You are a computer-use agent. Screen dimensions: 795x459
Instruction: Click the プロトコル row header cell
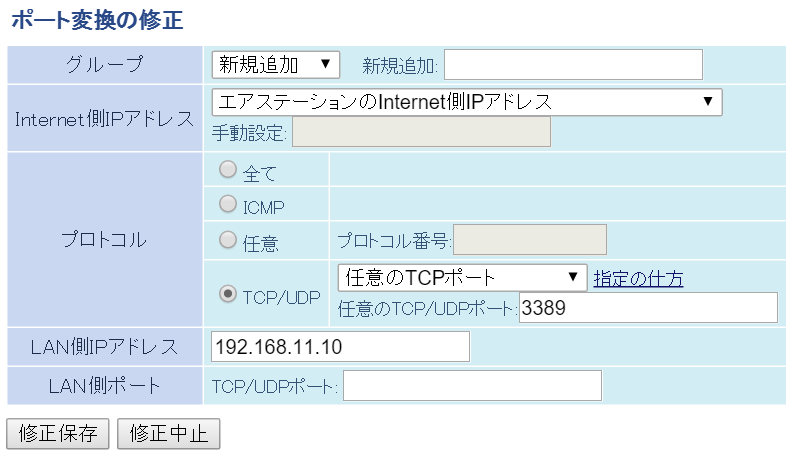click(x=105, y=240)
